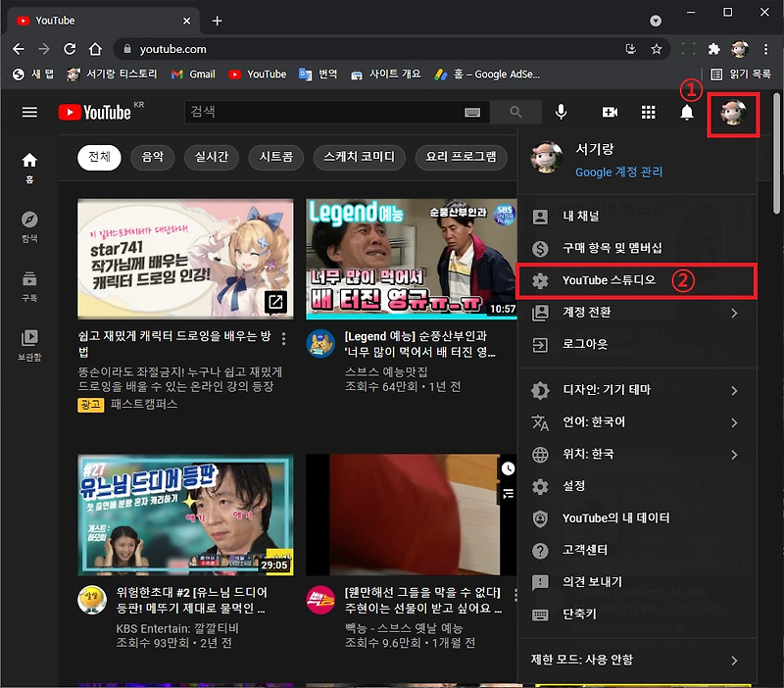Start voice search with microphone icon

pyautogui.click(x=561, y=112)
